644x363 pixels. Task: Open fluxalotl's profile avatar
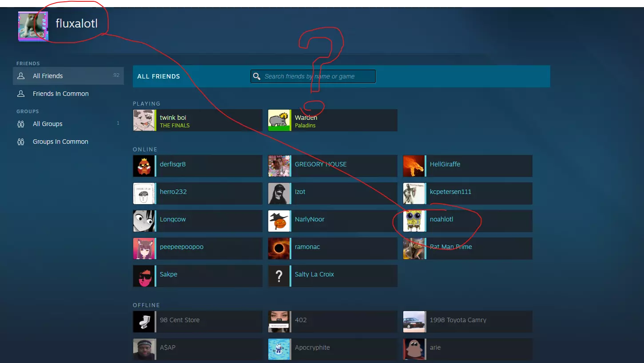pos(33,26)
